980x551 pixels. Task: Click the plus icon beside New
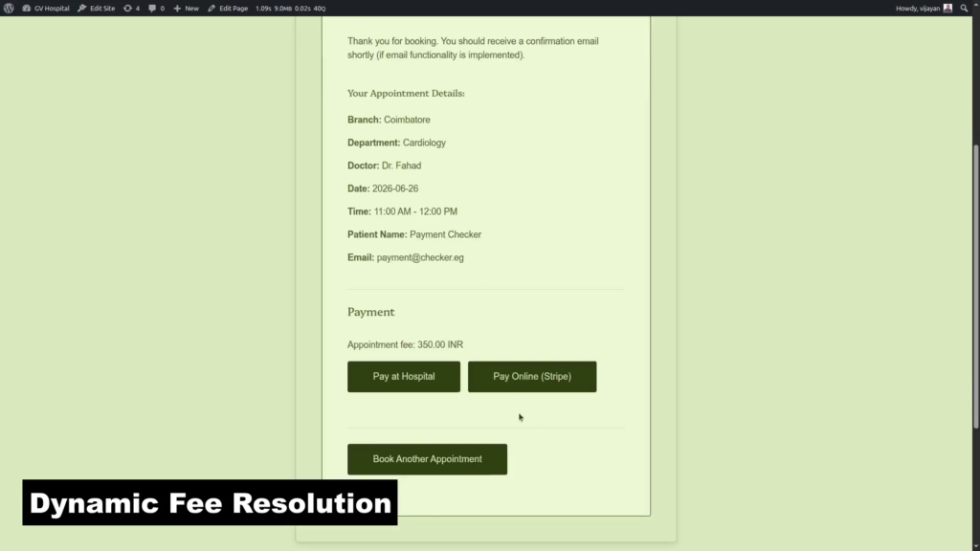177,8
